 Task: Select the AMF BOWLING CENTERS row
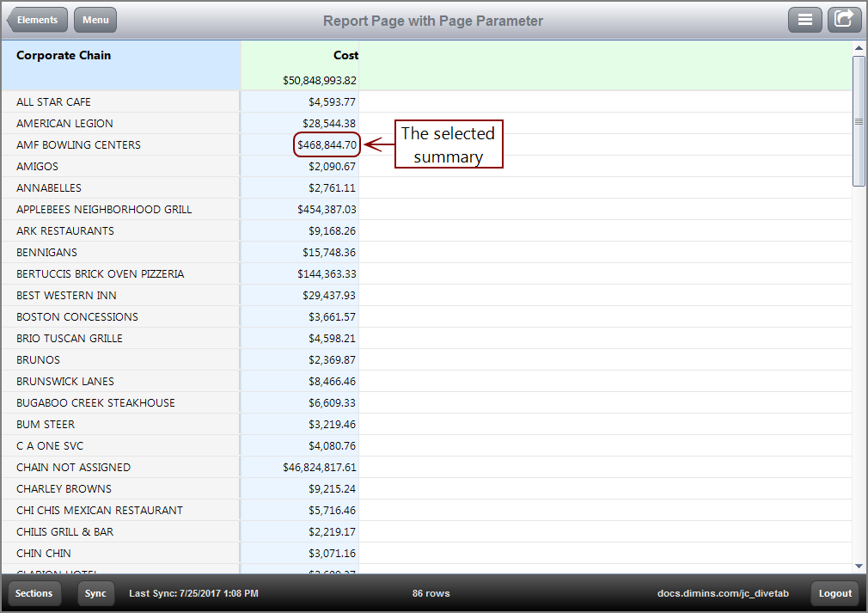click(78, 145)
